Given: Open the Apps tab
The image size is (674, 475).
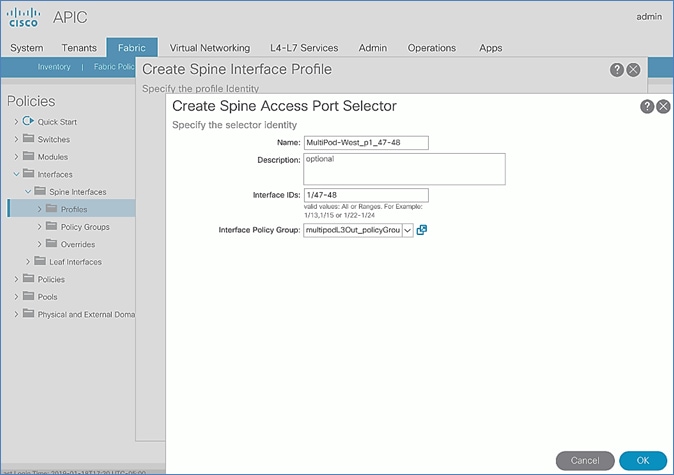Looking at the screenshot, I should coord(490,48).
